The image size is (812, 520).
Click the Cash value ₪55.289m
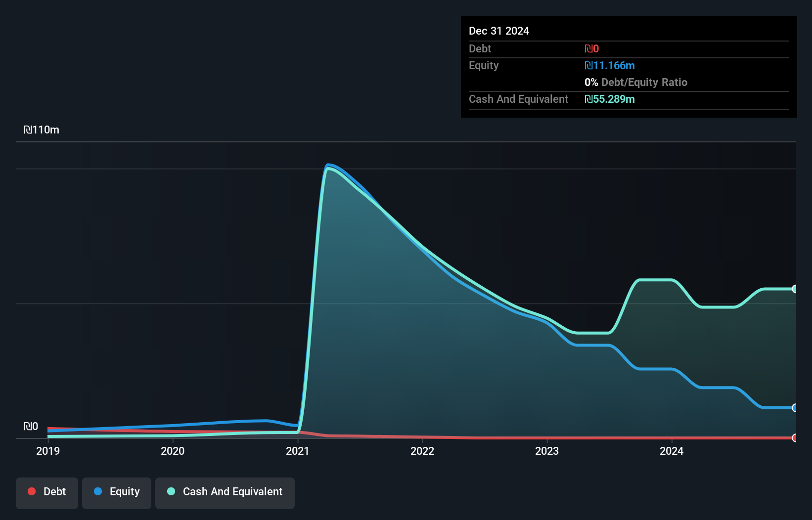tap(609, 99)
